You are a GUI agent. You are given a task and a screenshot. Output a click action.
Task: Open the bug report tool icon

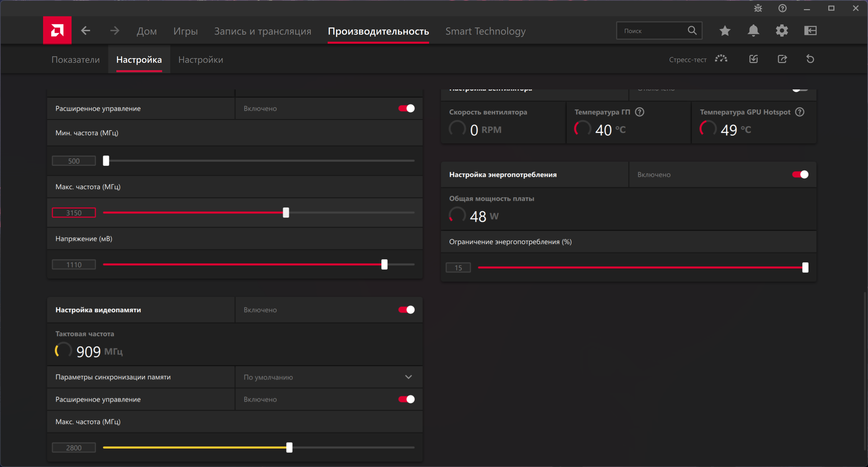pyautogui.click(x=758, y=8)
